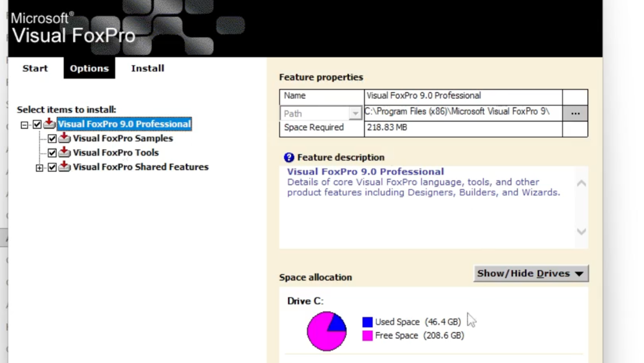Click the Used Space (46.4 GB) label
Screen dimensions: 644x363
[x=418, y=322]
